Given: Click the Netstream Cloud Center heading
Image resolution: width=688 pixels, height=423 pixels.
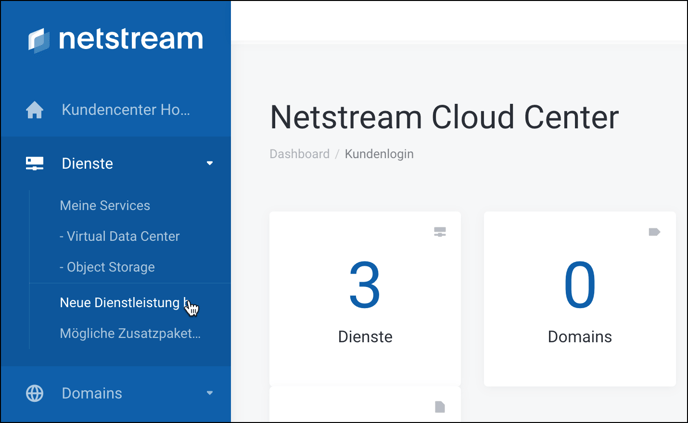Looking at the screenshot, I should (x=444, y=117).
